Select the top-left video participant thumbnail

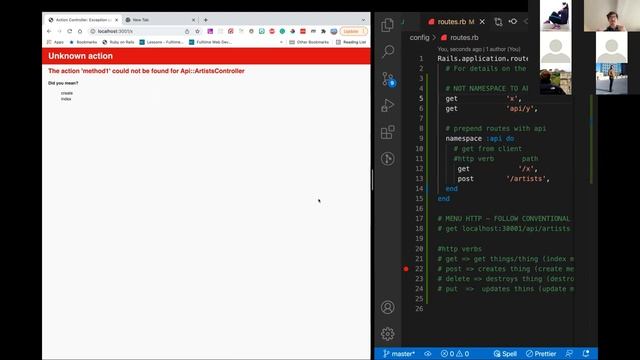click(x=556, y=16)
